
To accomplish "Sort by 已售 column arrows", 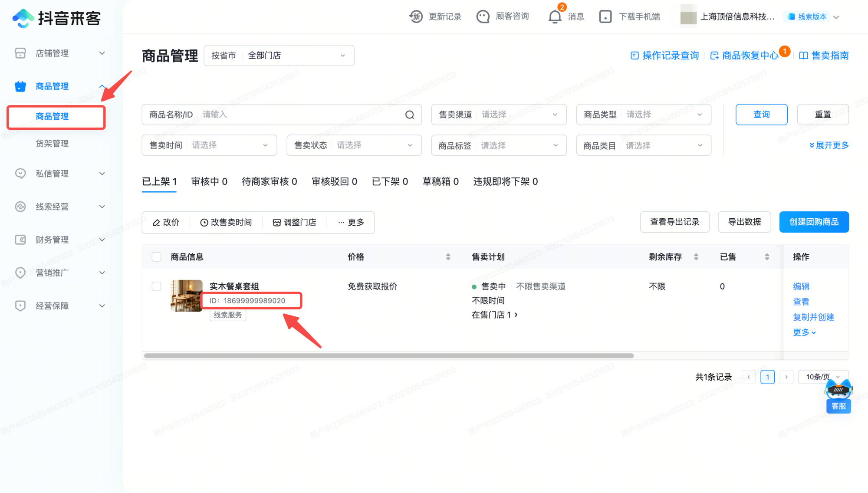I will [x=767, y=257].
